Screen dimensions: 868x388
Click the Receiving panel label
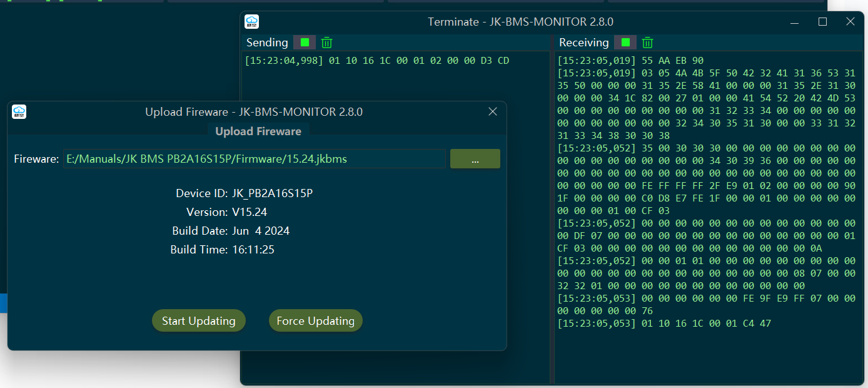click(584, 43)
